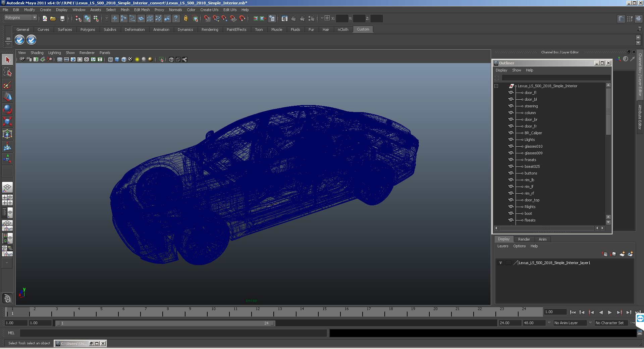Activate the Rotate tool sphere icon

[x=7, y=109]
